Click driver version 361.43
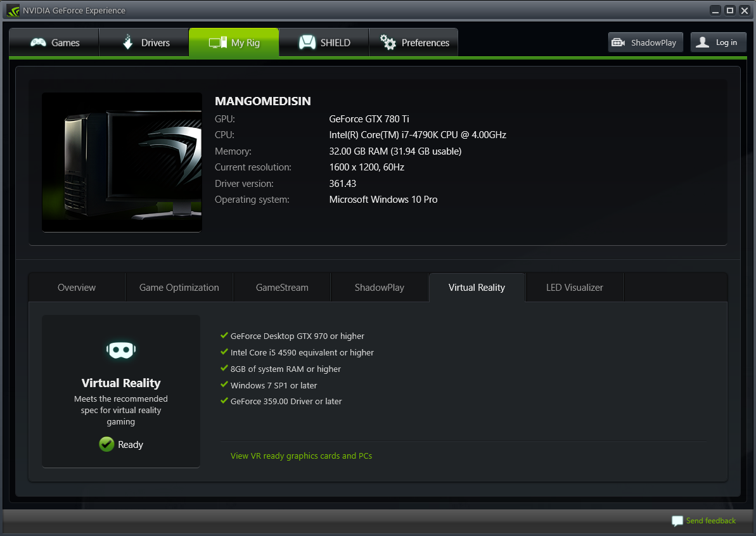This screenshot has width=756, height=536. click(343, 184)
